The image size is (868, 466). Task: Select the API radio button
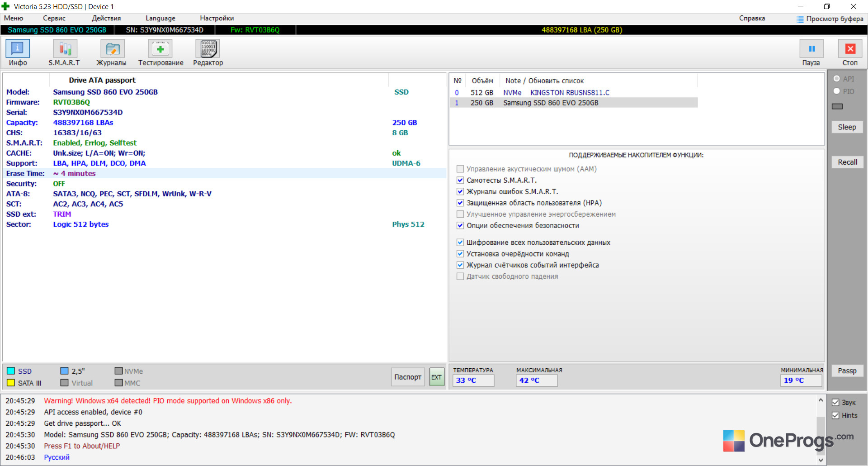(x=837, y=79)
